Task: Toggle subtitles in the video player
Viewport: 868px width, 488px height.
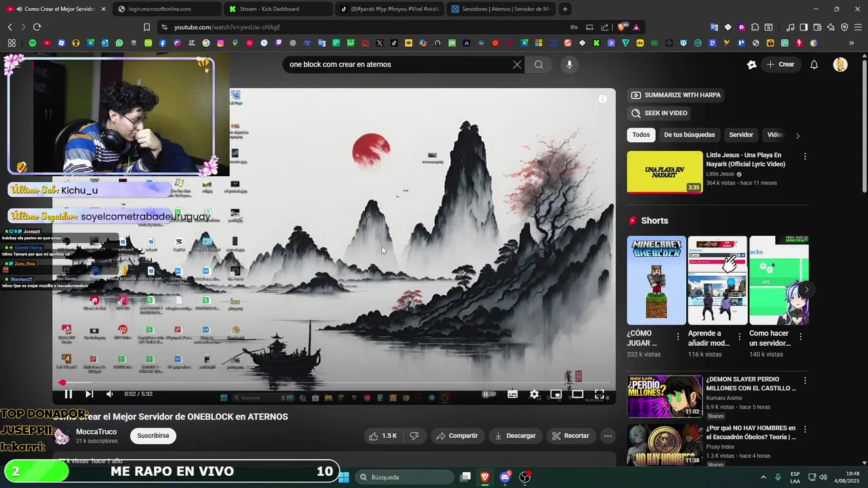Action: coord(513,394)
